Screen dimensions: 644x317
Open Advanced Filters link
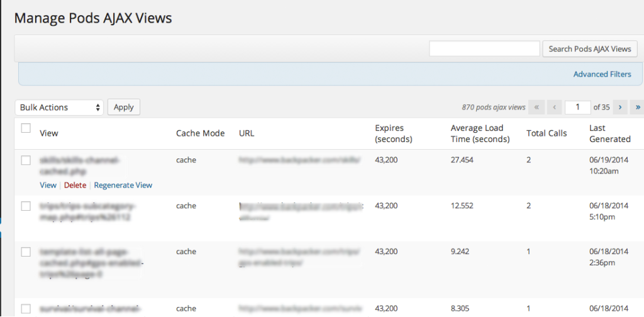click(602, 74)
